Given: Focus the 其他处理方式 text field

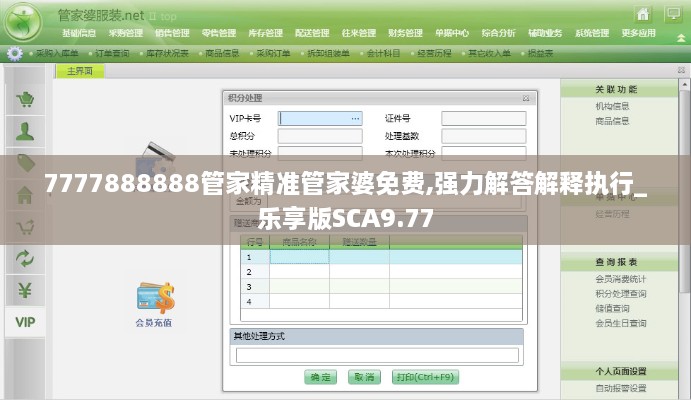Looking at the screenshot, I should pyautogui.click(x=377, y=356).
